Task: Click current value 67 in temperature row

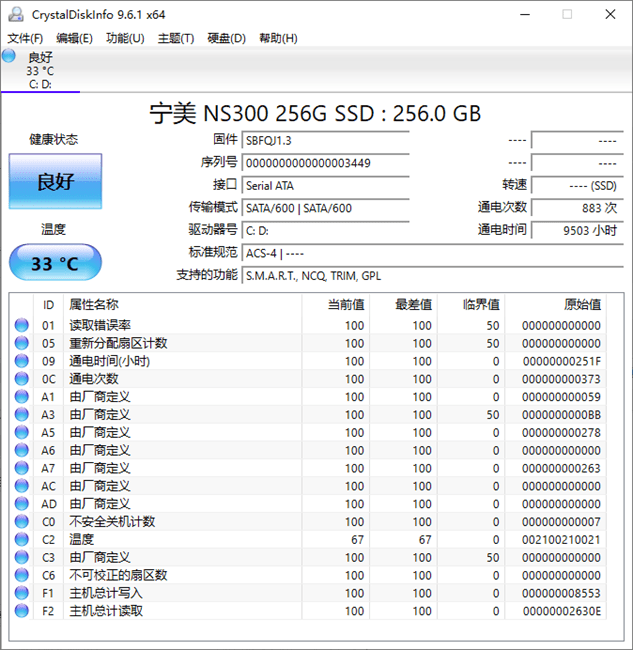Action: pyautogui.click(x=357, y=540)
